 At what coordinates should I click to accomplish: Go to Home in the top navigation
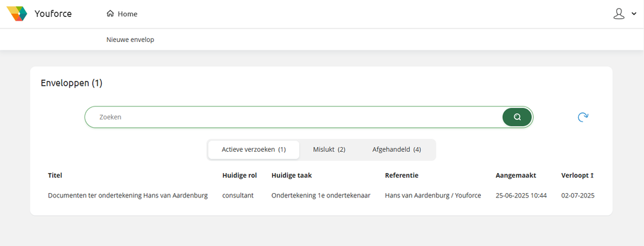[122, 14]
